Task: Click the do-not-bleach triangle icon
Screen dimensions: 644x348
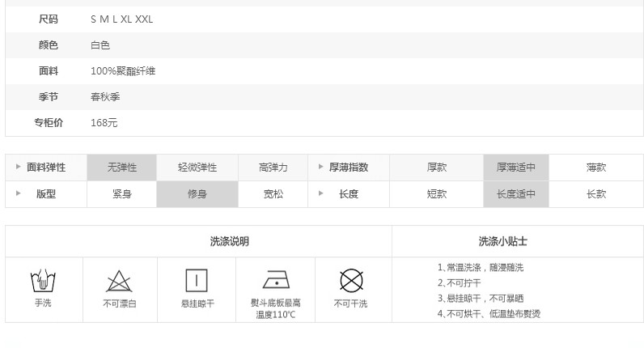Action: coord(119,282)
